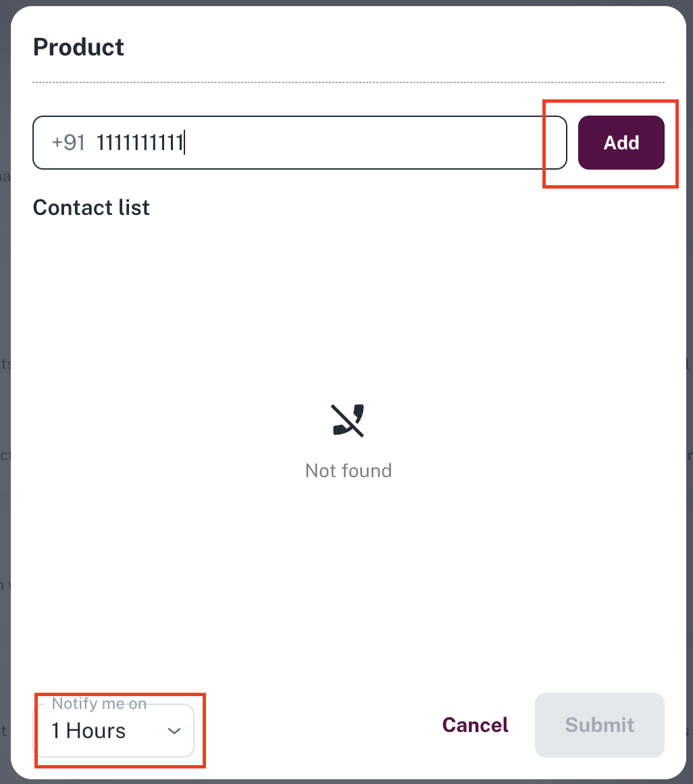The height and width of the screenshot is (784, 693).
Task: Cancel the Product dialog
Action: (475, 725)
